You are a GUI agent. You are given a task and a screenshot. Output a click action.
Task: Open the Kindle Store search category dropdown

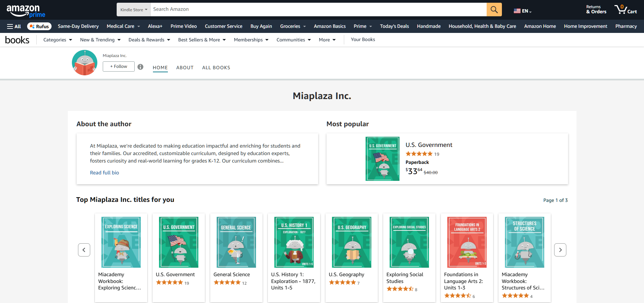[x=134, y=10]
